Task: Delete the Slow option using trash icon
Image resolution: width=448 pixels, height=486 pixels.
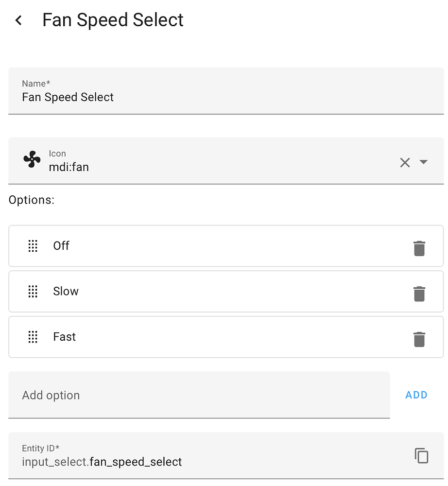Action: pos(419,294)
